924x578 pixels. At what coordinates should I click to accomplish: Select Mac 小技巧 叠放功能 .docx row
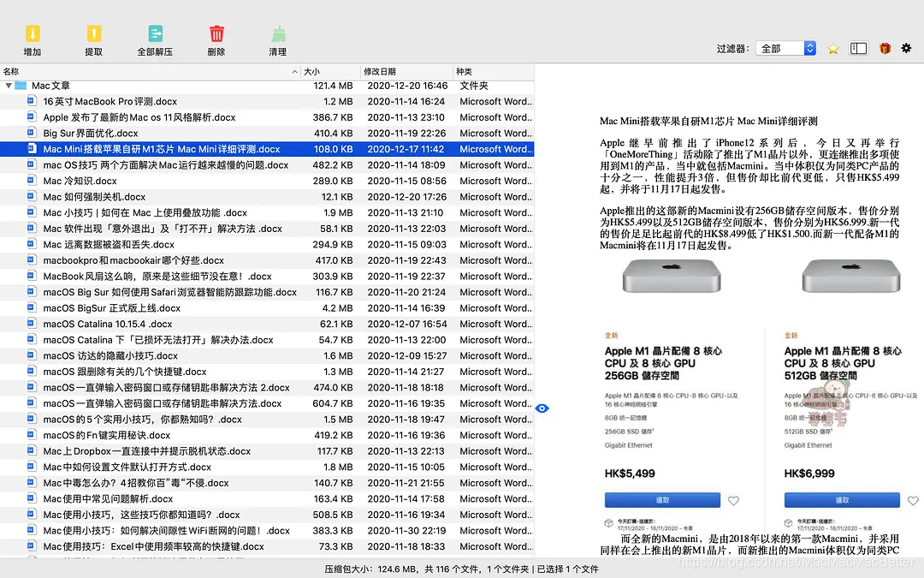pyautogui.click(x=267, y=213)
